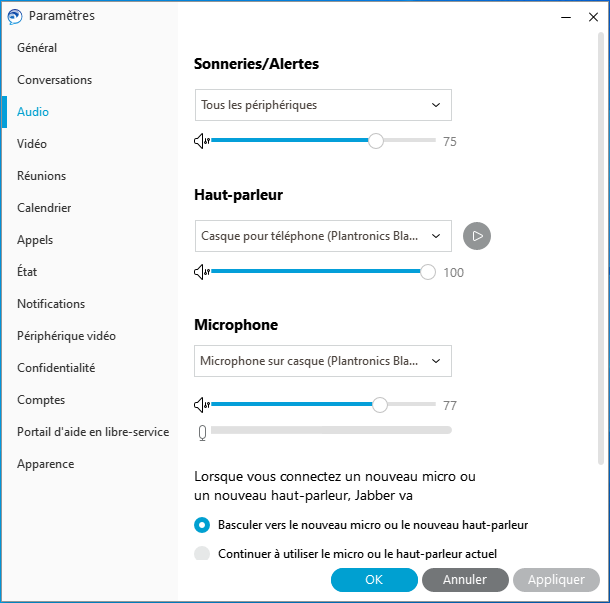610x603 pixels.
Task: Switch to the Vidéo settings tab
Action: (x=32, y=144)
